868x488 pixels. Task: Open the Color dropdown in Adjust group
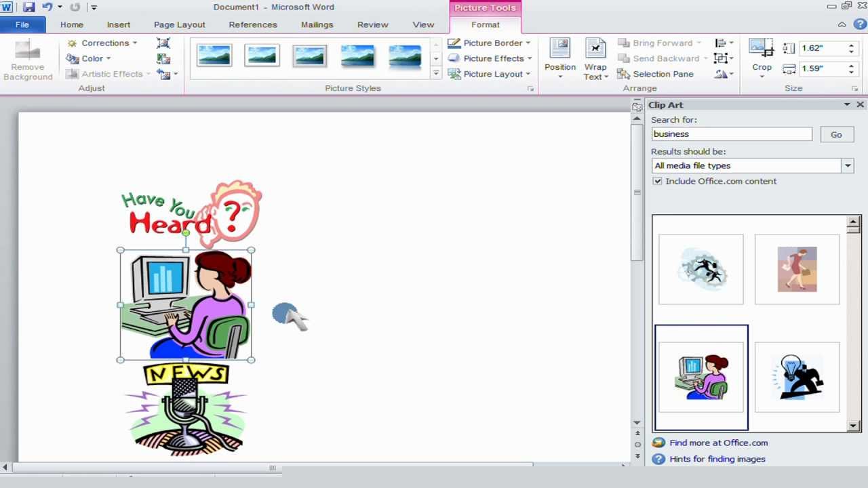[x=89, y=58]
